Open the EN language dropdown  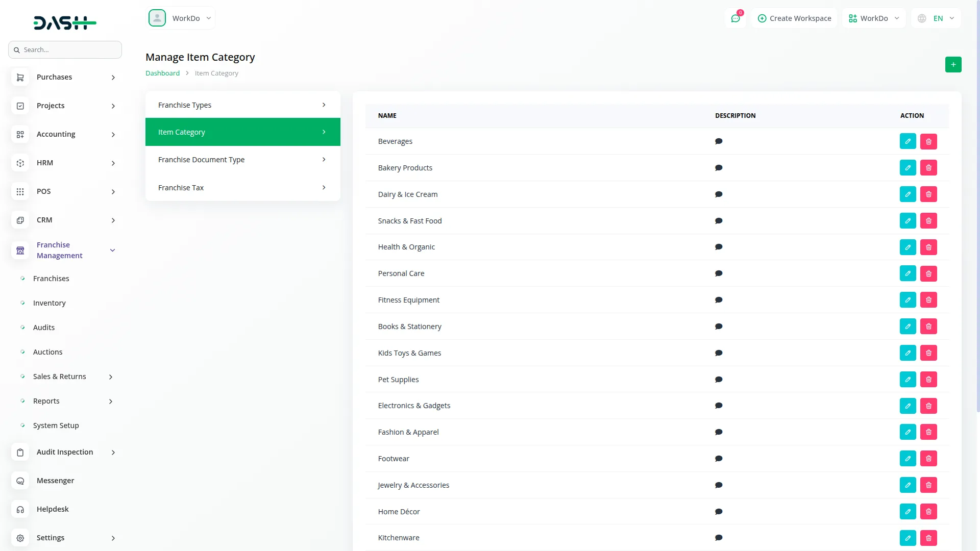pos(937,18)
